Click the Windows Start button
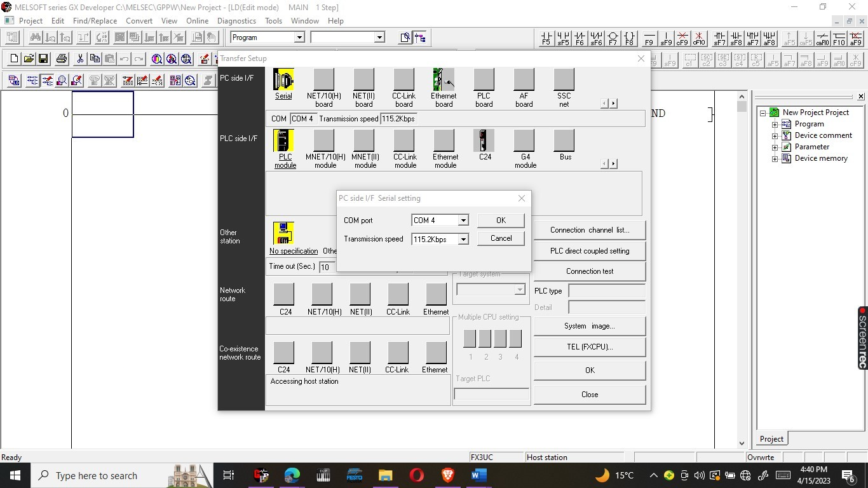 click(x=15, y=475)
